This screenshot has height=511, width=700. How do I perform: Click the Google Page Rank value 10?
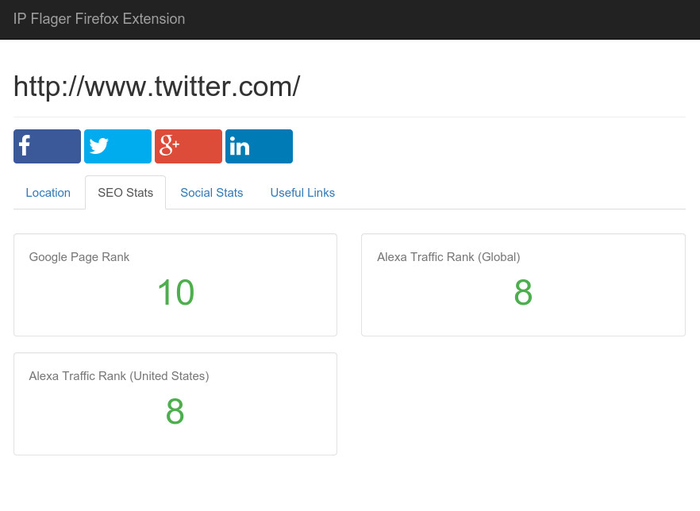176,292
